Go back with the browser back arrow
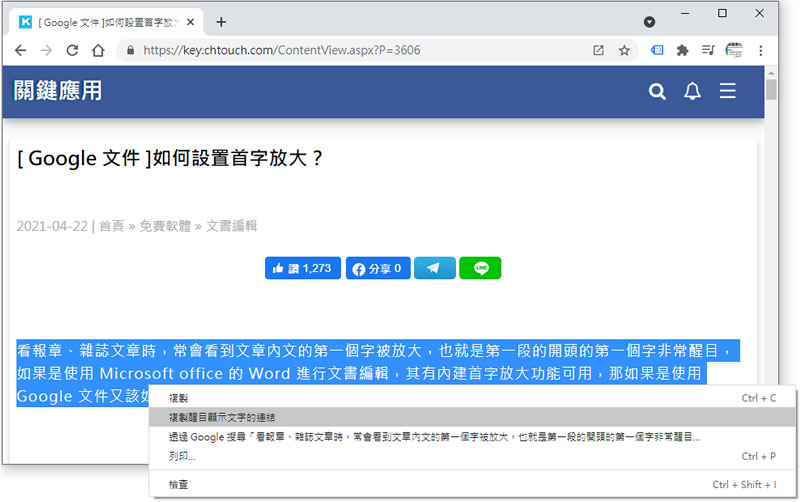 [20, 51]
